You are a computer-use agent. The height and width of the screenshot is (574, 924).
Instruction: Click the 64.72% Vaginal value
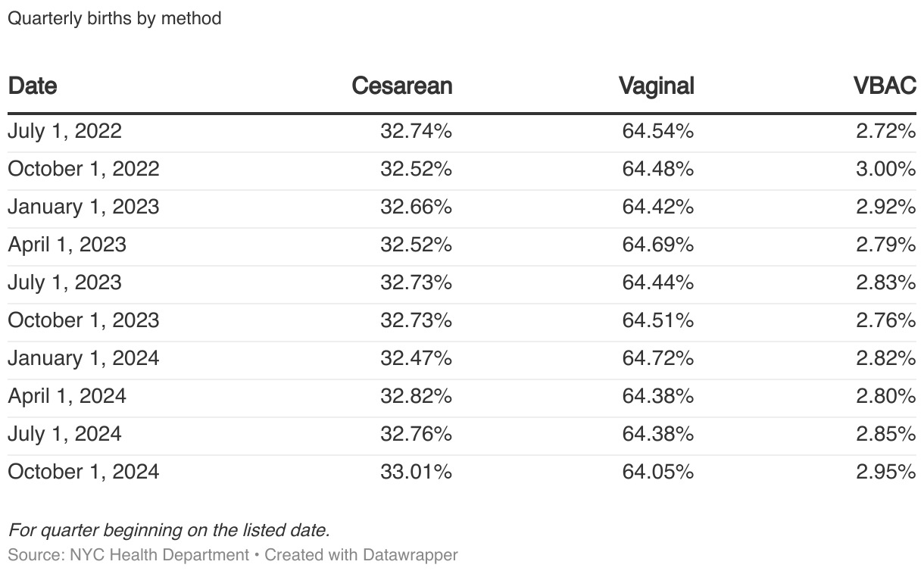657,358
